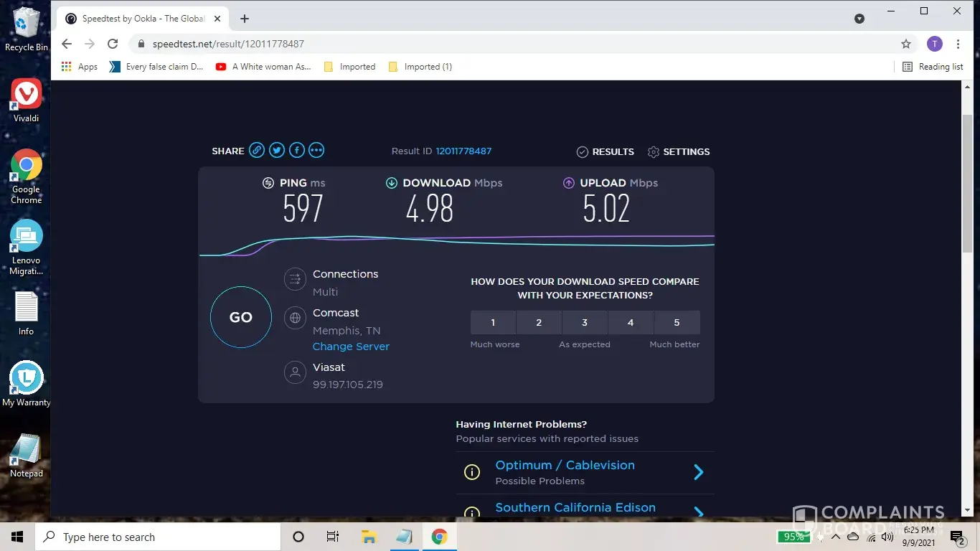The width and height of the screenshot is (980, 551).
Task: Rate download speed 1 (Much worse)
Action: click(493, 323)
